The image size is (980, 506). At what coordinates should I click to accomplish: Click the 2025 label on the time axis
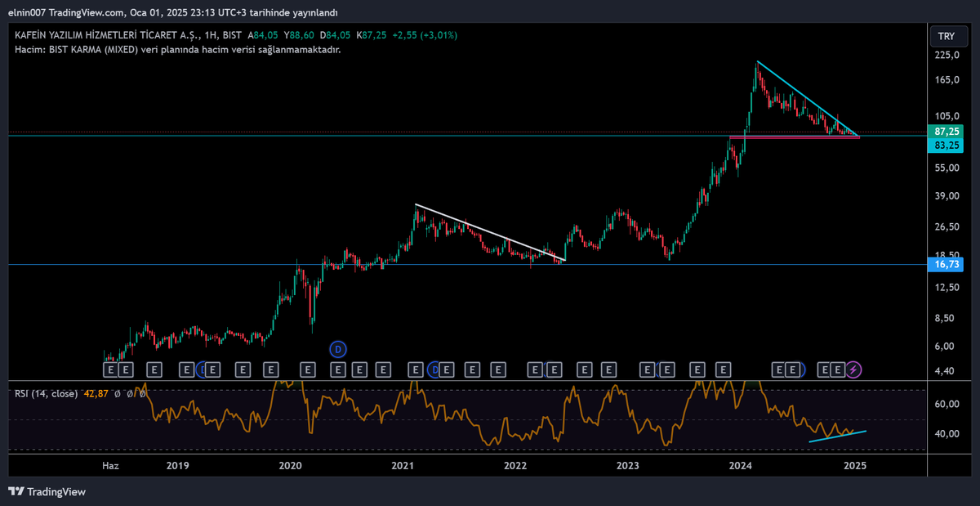coord(854,465)
